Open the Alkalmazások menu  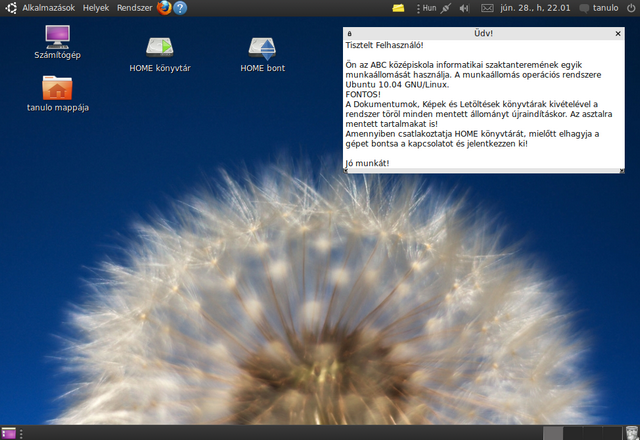[x=48, y=8]
